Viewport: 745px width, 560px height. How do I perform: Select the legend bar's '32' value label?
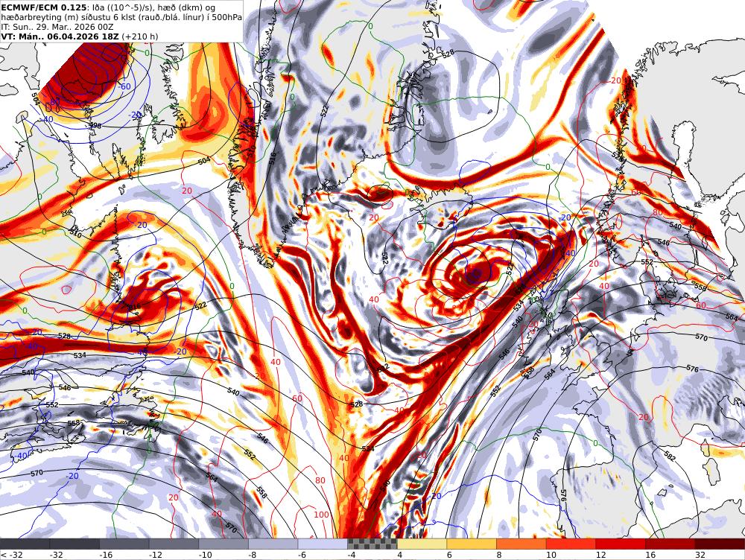click(700, 554)
